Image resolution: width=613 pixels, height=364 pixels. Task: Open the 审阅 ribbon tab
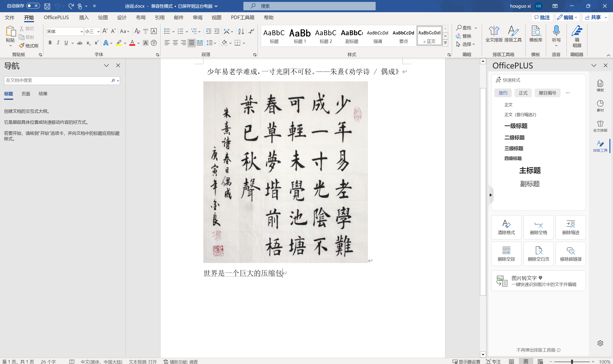(x=197, y=17)
